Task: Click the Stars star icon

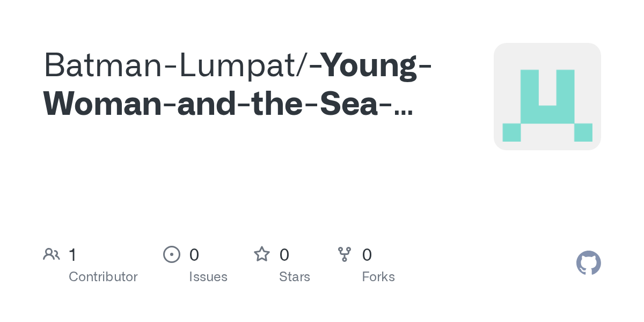Action: (x=262, y=254)
